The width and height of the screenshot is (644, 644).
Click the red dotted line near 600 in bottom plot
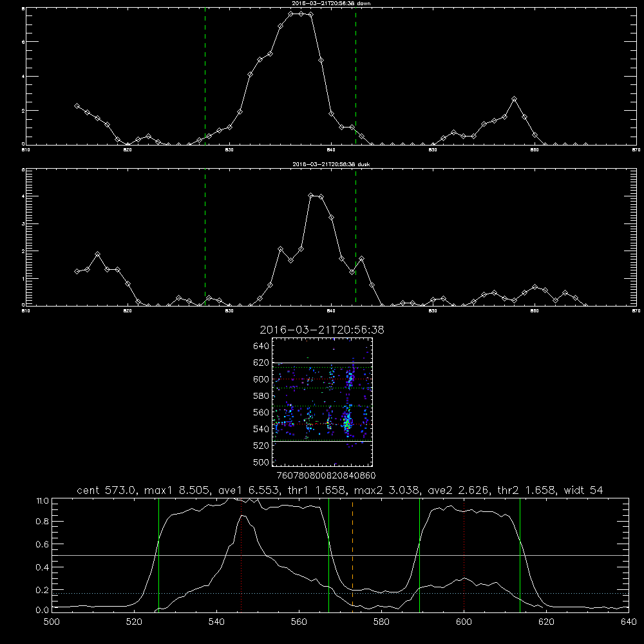pos(464,554)
